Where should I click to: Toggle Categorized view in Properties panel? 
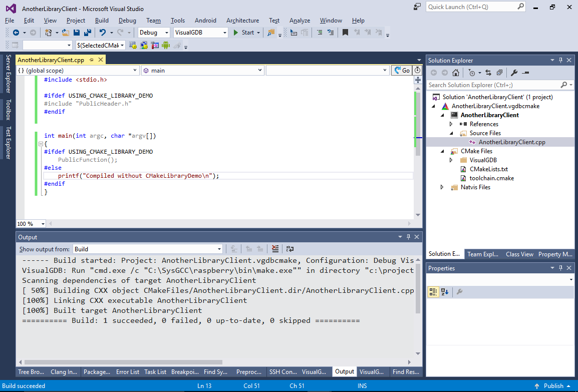coord(433,292)
